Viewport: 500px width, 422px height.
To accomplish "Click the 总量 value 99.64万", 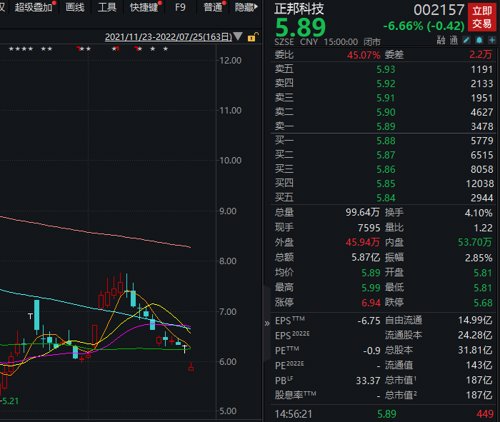I will pyautogui.click(x=362, y=212).
